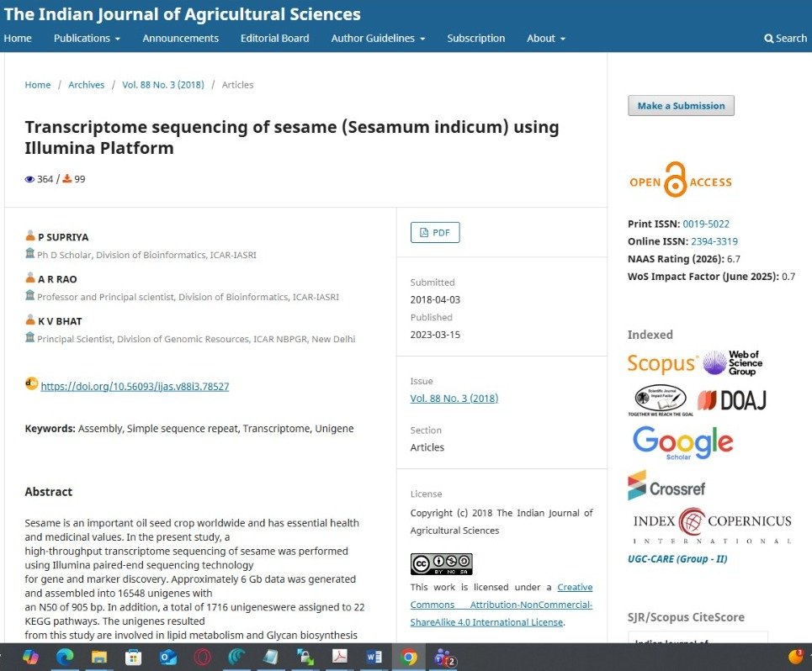Open Microsoft Word from the taskbar
The image size is (812, 671).
(374, 658)
